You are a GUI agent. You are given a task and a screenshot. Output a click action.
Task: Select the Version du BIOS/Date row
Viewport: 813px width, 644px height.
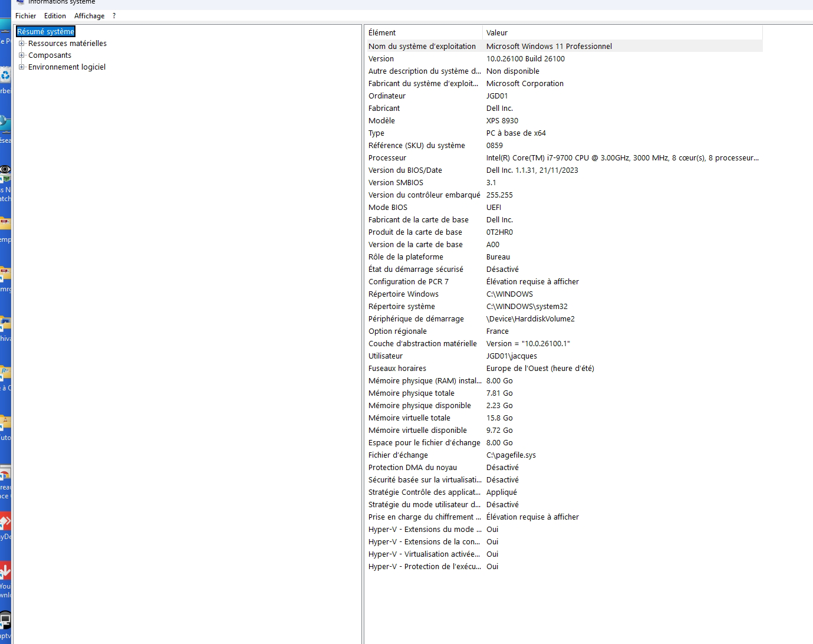tap(564, 170)
